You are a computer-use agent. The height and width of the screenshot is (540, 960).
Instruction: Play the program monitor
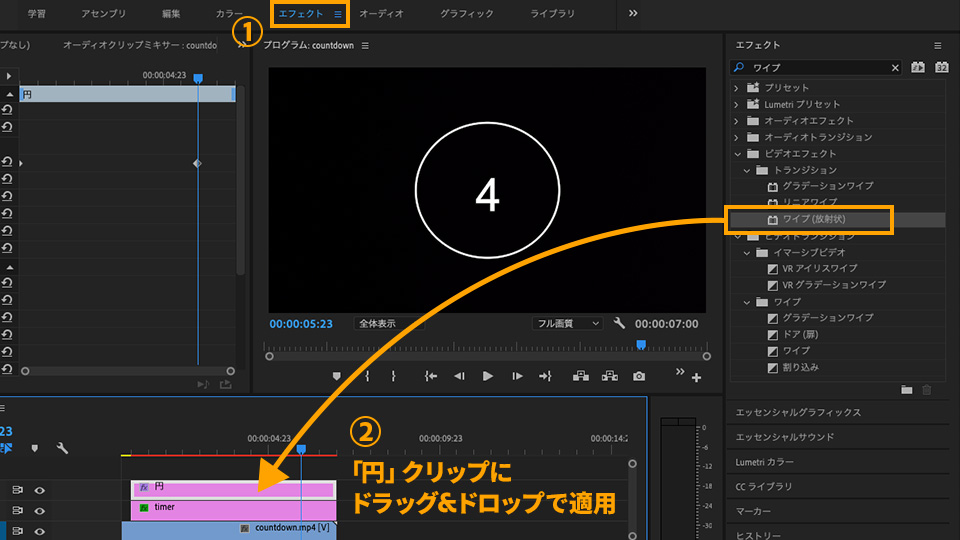click(487, 377)
